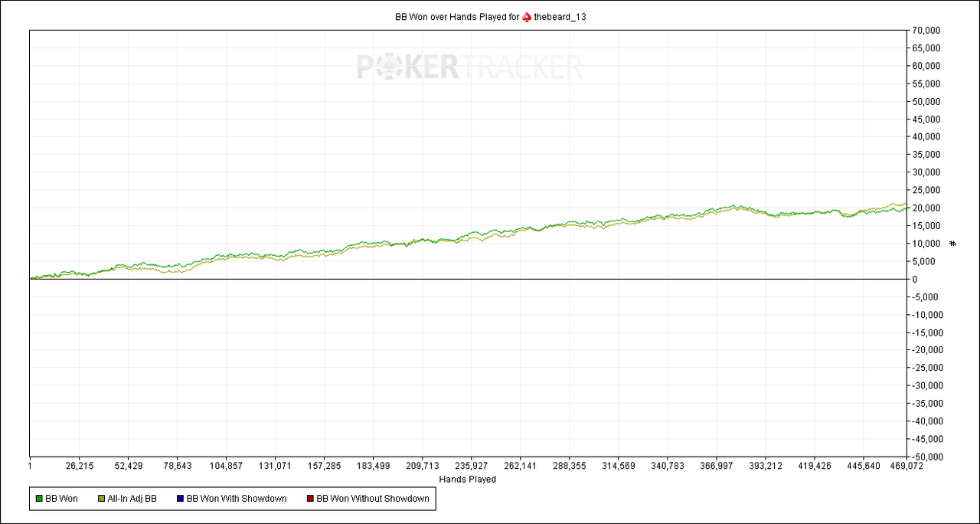Click the blue BB Won With Showdown swatch
Viewport: 980px width, 524px height.
pyautogui.click(x=180, y=499)
